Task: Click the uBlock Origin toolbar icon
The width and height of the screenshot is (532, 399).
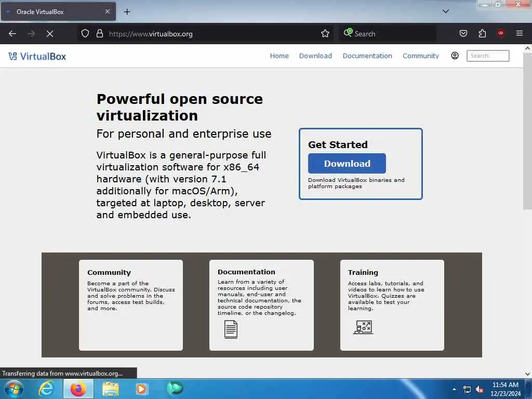Action: tap(501, 33)
